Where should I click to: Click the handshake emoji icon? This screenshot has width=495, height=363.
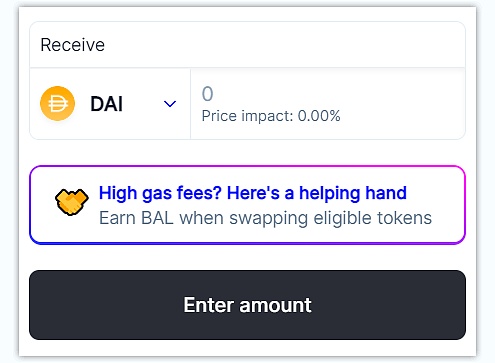(72, 202)
